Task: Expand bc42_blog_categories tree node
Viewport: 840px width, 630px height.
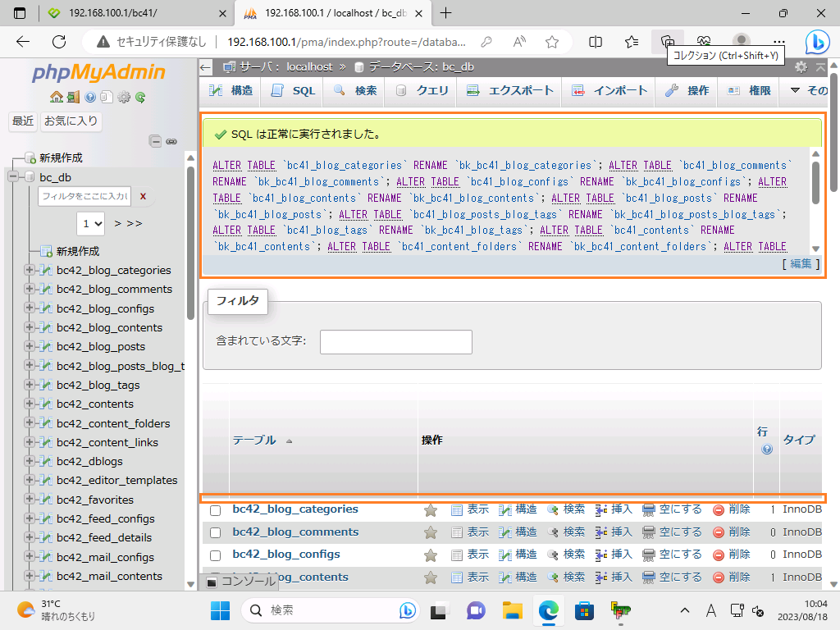Action: coord(30,270)
